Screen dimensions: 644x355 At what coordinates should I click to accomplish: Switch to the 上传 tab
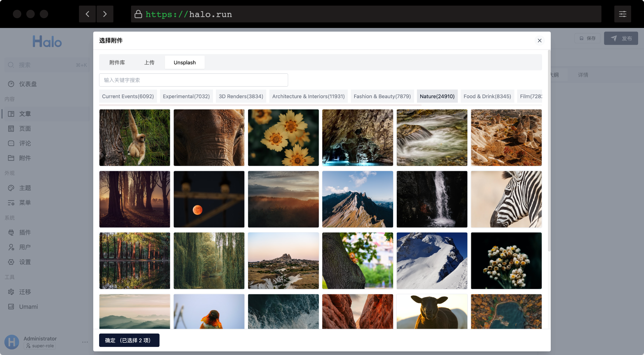pos(149,62)
